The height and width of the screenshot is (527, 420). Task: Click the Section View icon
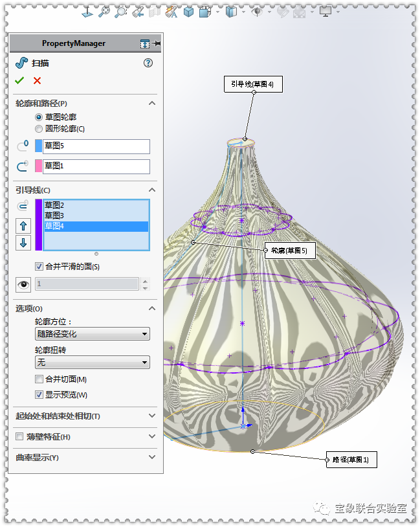pos(155,12)
